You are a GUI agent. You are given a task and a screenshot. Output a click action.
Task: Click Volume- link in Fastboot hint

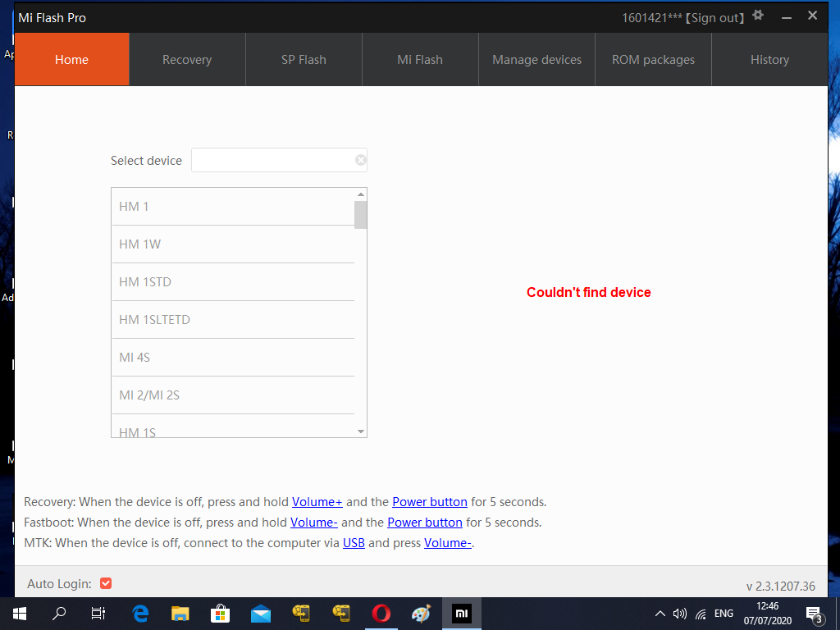tap(314, 523)
